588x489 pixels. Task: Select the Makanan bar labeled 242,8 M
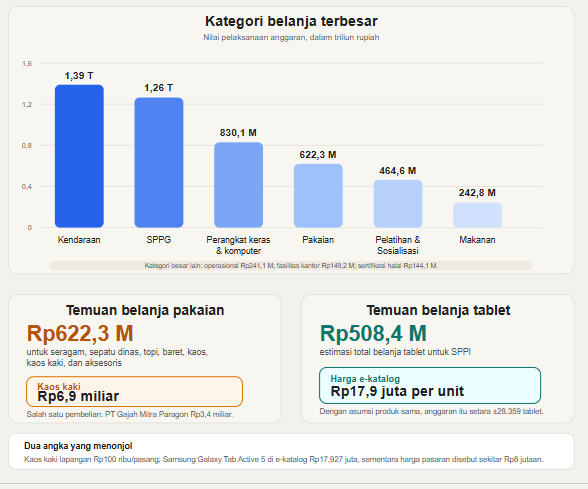coord(477,215)
